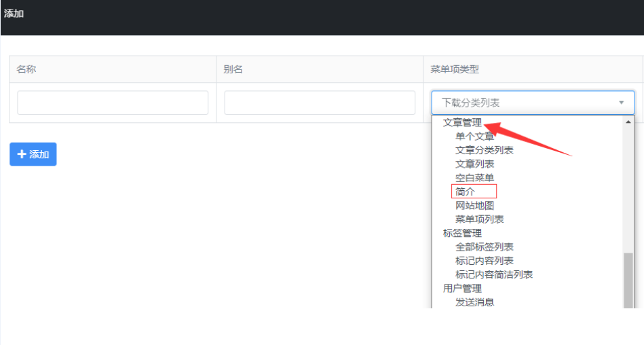
Task: Click the 名称 input field
Action: (113, 103)
